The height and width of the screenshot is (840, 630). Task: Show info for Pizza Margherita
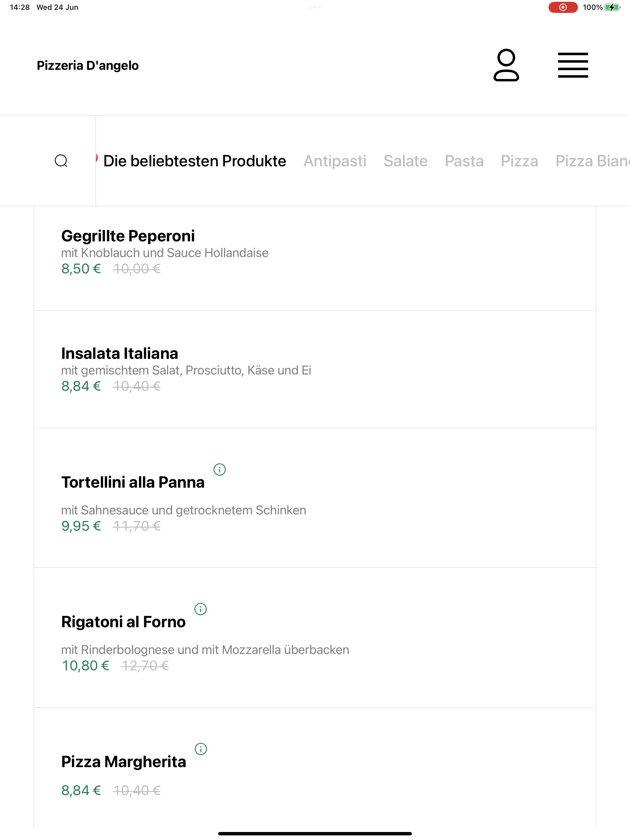(x=201, y=749)
